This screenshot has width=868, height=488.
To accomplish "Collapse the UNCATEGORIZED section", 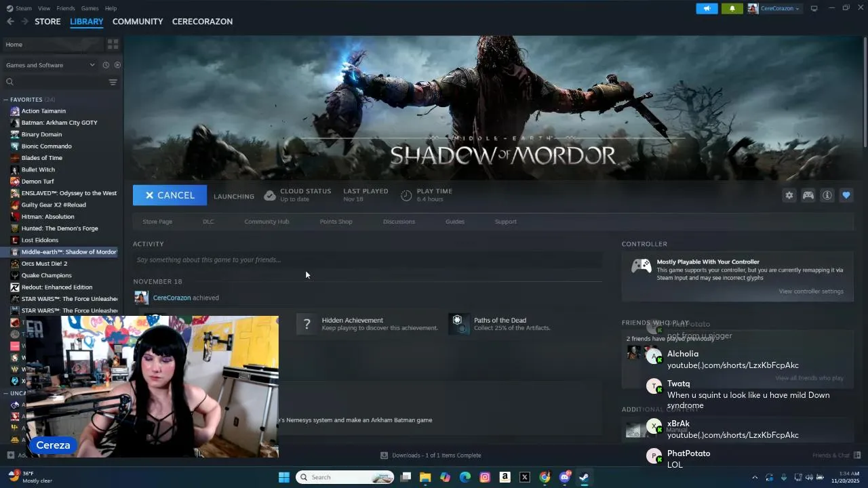I will point(5,393).
